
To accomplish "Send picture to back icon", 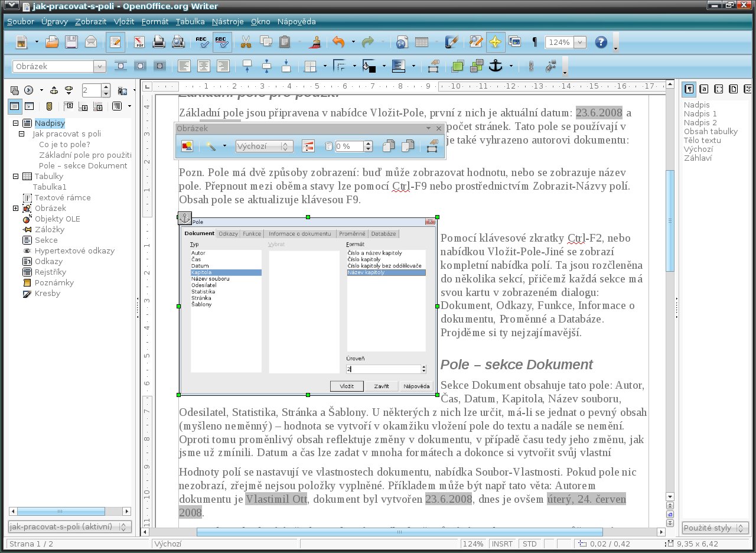I will point(476,66).
